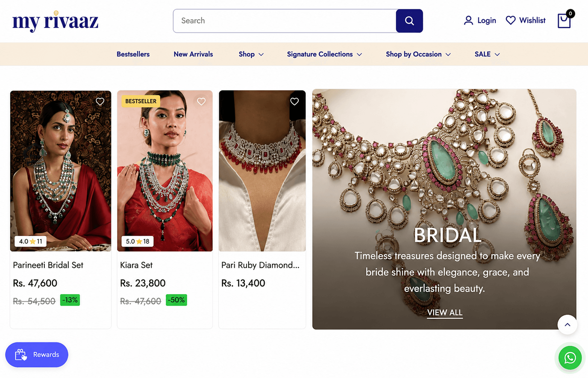This screenshot has height=378, width=588.
Task: Open Kiara Set product title
Action: (x=136, y=265)
